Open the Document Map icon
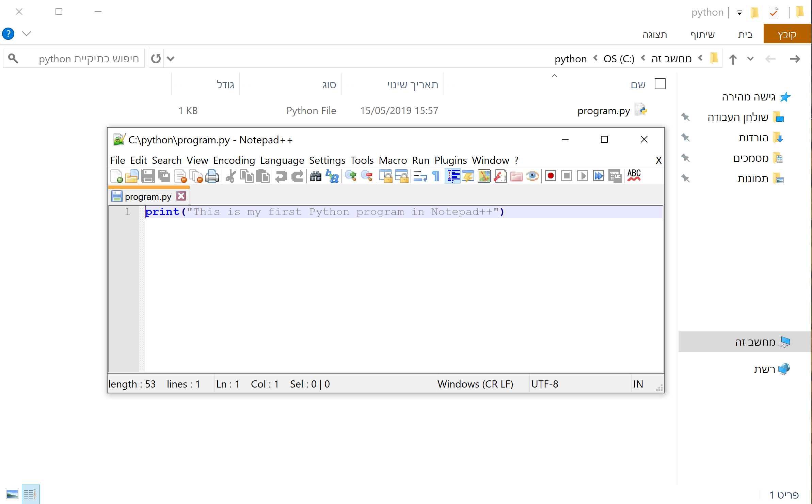This screenshot has height=504, width=812. (x=484, y=176)
